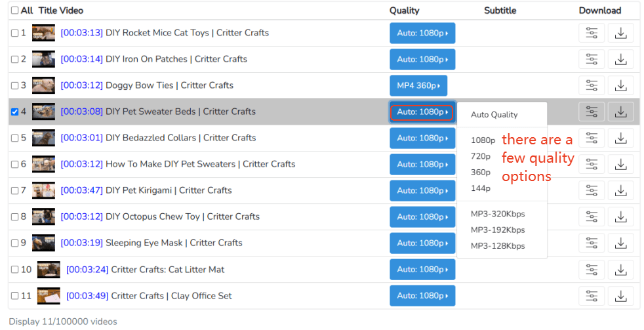644x330 pixels.
Task: Download Critter Crafts Clay Office Set video
Action: point(620,296)
